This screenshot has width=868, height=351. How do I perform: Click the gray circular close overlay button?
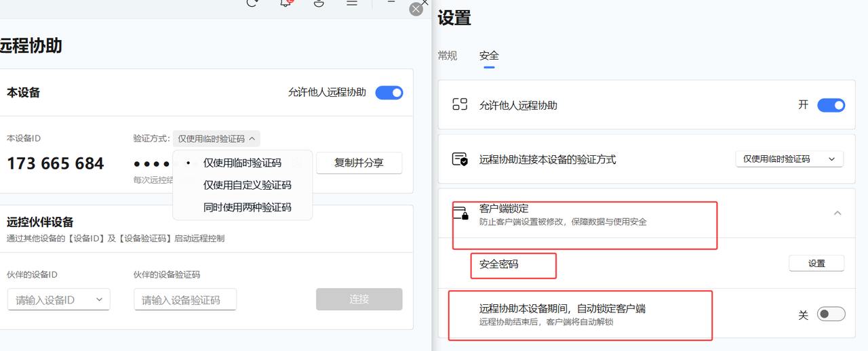point(416,9)
